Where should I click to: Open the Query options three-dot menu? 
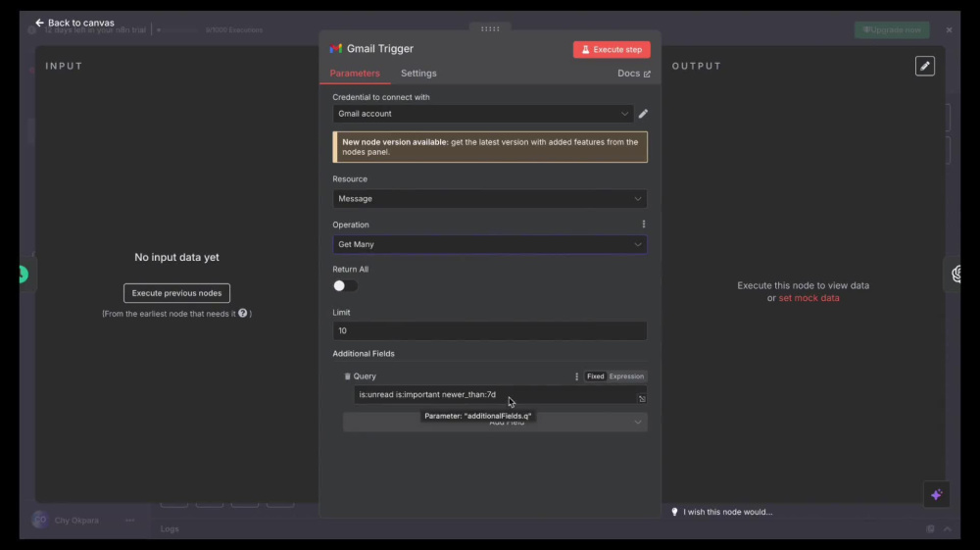(576, 376)
